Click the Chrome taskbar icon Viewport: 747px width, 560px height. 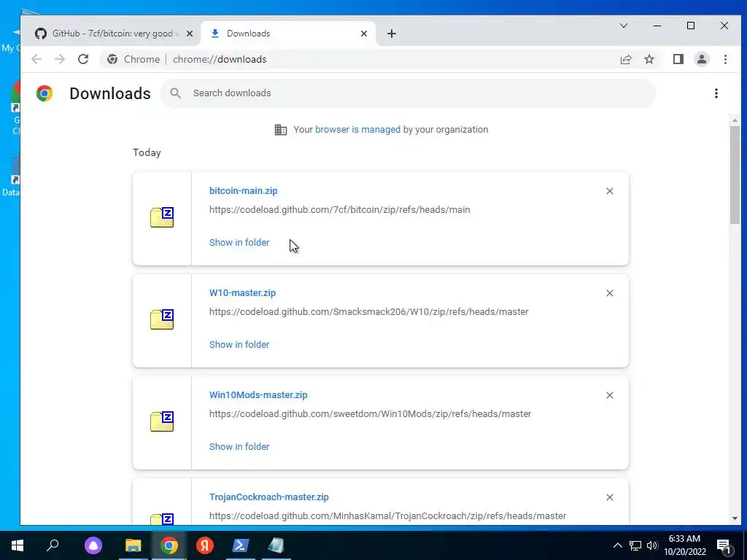[169, 545]
